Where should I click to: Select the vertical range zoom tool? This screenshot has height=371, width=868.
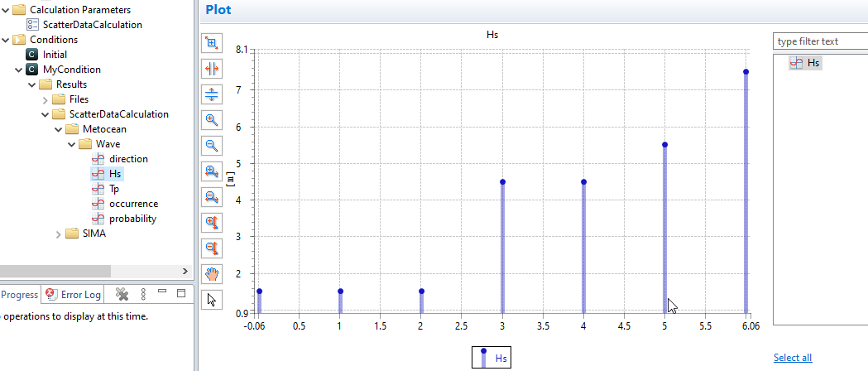coord(213,94)
